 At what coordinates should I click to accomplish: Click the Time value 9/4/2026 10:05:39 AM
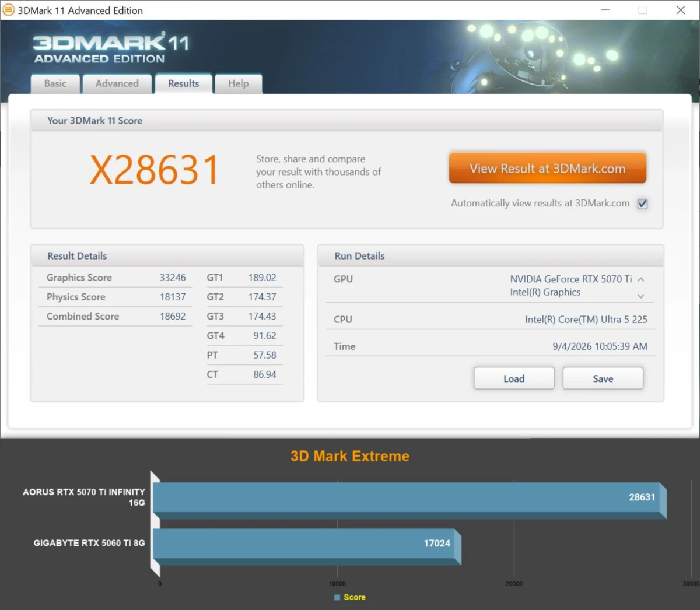(x=600, y=346)
